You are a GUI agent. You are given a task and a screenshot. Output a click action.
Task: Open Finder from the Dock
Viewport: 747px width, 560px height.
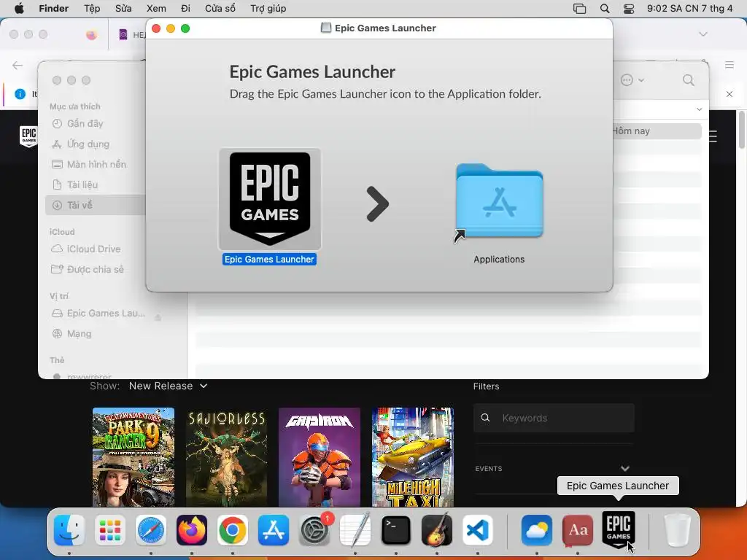click(69, 530)
